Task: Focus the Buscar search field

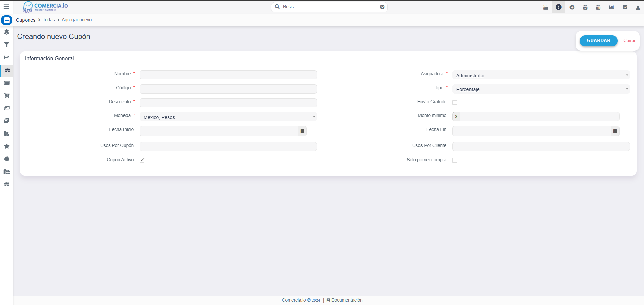Action: click(x=330, y=7)
